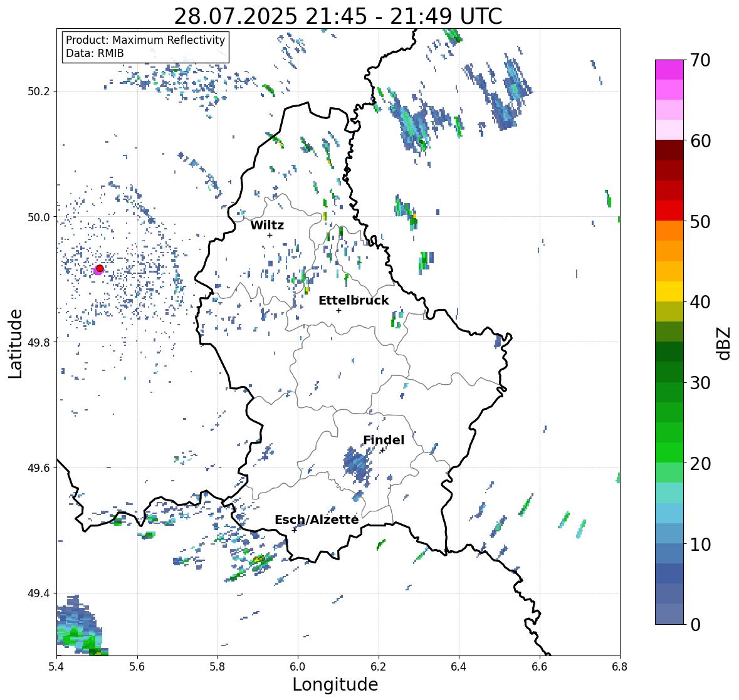Click the Wiltz station label

(267, 225)
